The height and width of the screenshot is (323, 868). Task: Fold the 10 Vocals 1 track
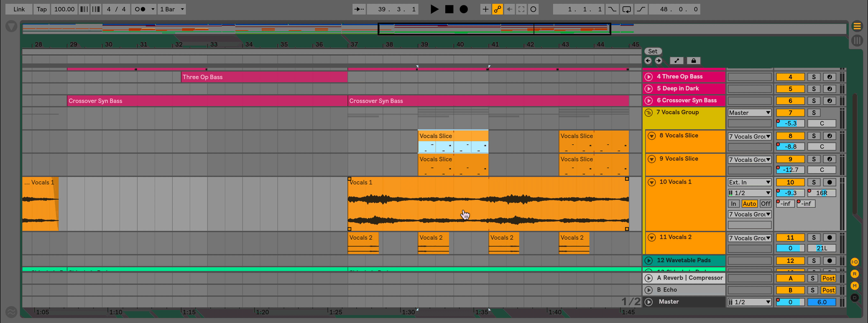(651, 182)
